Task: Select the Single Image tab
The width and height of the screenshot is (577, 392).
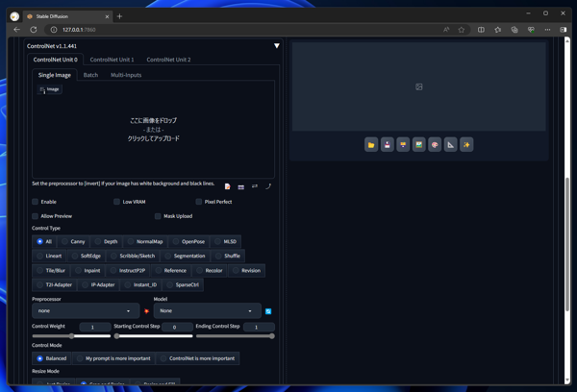Action: click(55, 75)
